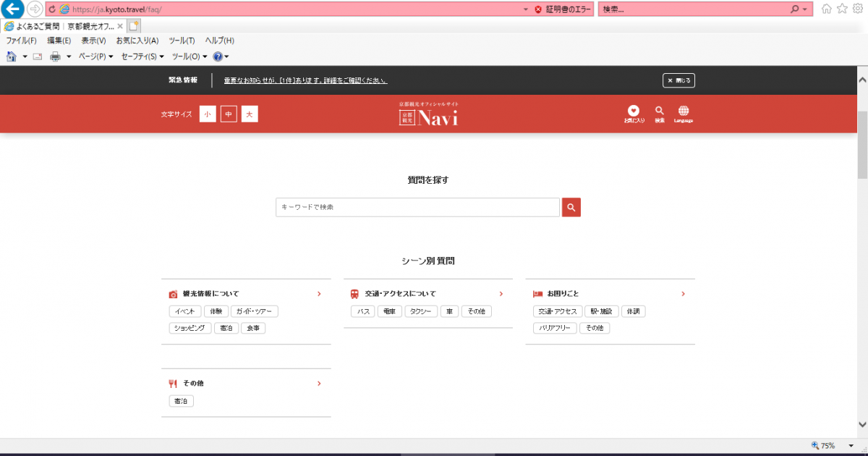Refresh the page with reload icon
Screen dimensions: 868x456
pos(52,9)
